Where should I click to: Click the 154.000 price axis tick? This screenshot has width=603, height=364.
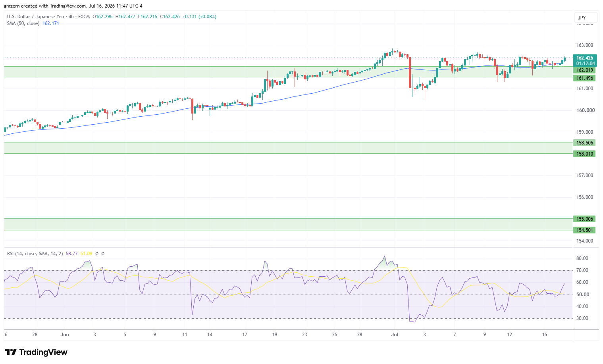pos(585,241)
